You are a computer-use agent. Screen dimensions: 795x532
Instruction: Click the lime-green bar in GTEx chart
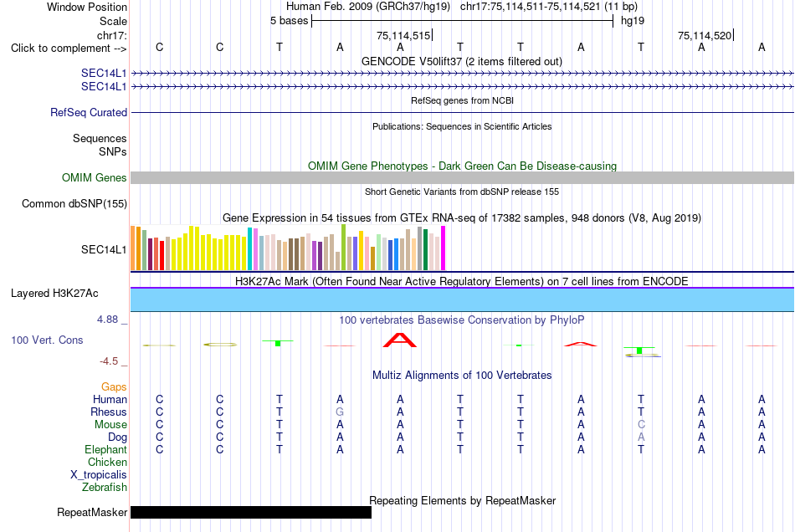(x=344, y=248)
